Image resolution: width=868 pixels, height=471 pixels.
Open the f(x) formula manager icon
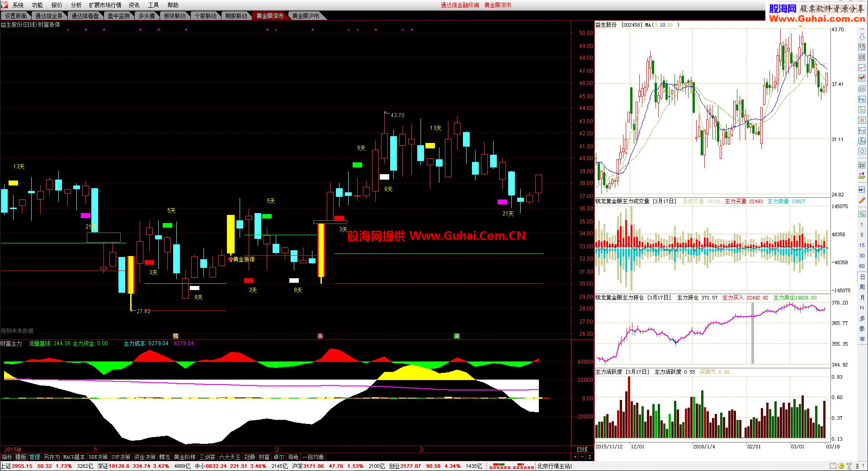click(x=862, y=141)
